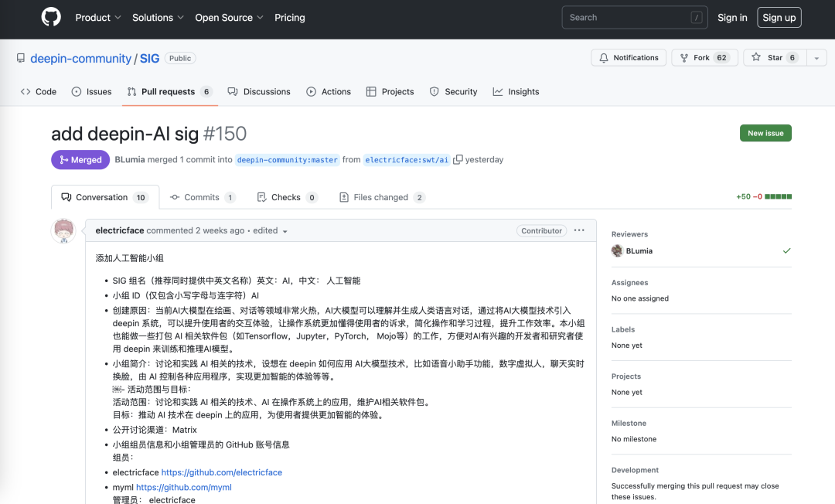Click the approved checkmark next to BLumia
The image size is (835, 504).
786,250
